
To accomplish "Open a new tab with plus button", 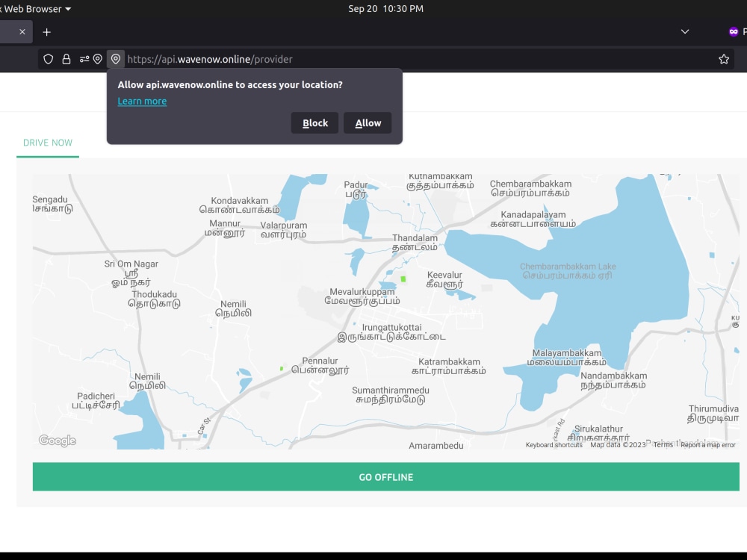I will 46,32.
